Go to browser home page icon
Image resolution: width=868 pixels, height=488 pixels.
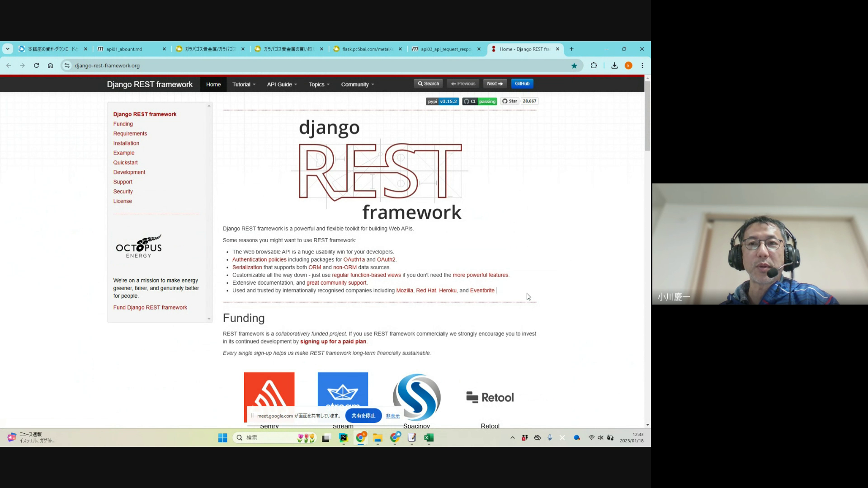click(x=50, y=66)
